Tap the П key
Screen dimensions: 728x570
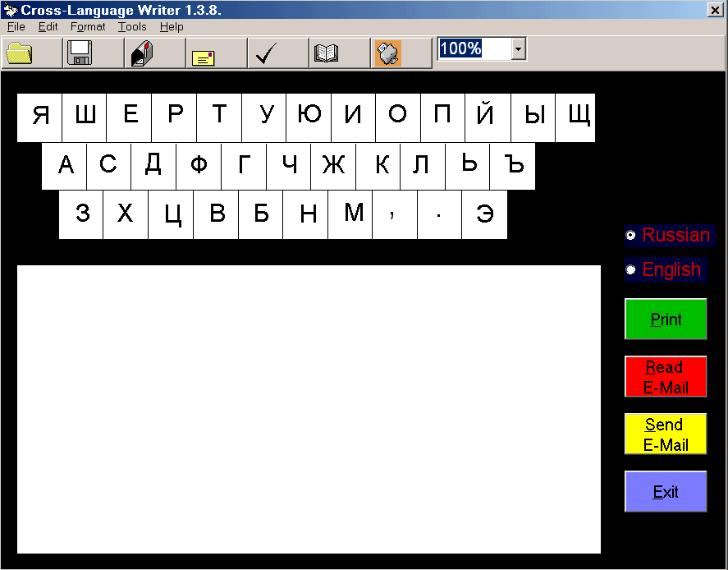point(442,117)
